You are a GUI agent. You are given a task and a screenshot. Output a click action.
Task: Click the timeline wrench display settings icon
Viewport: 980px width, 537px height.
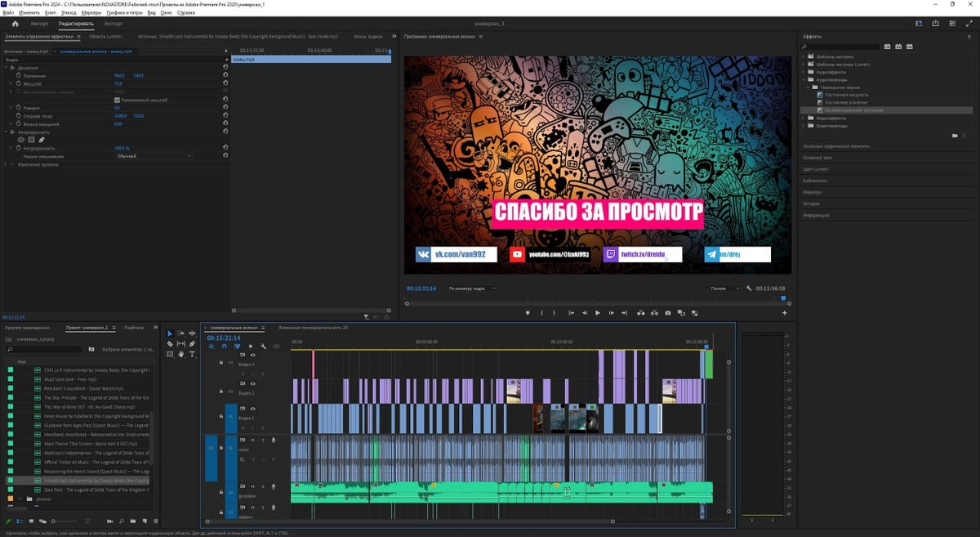tap(264, 347)
